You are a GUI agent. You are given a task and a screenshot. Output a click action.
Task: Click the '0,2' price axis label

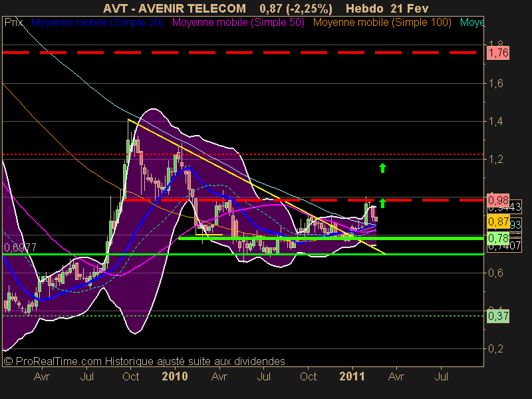[495, 348]
